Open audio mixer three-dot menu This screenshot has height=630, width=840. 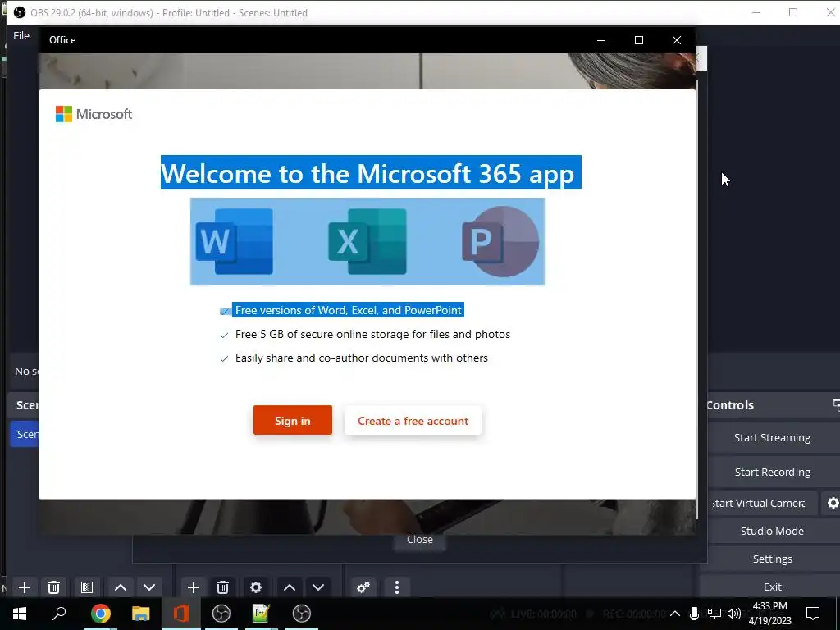[397, 587]
